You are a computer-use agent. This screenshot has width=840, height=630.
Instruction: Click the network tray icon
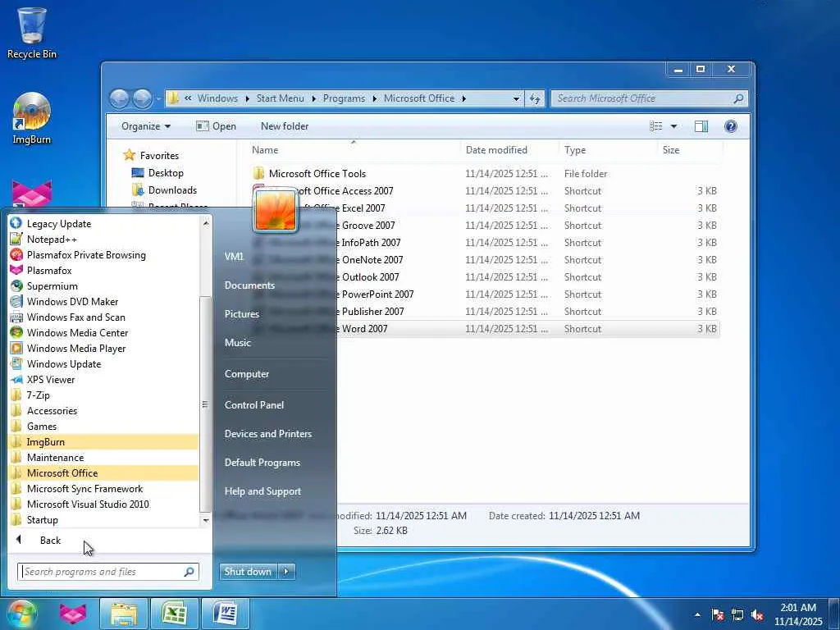[737, 614]
